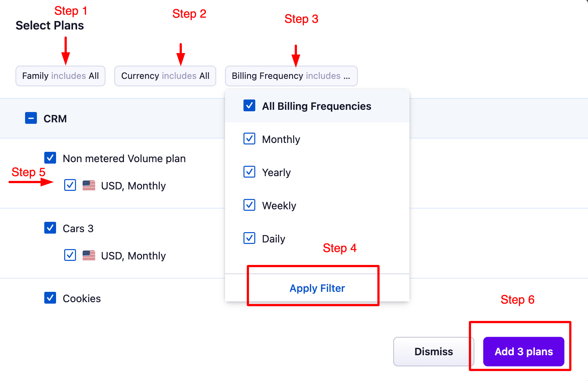
Task: Deselect the Cars 3 plan checkbox
Action: point(50,228)
